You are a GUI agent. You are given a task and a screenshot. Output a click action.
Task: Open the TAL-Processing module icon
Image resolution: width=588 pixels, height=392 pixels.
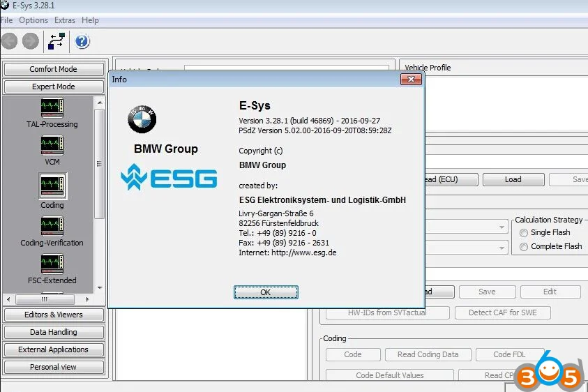coord(52,108)
